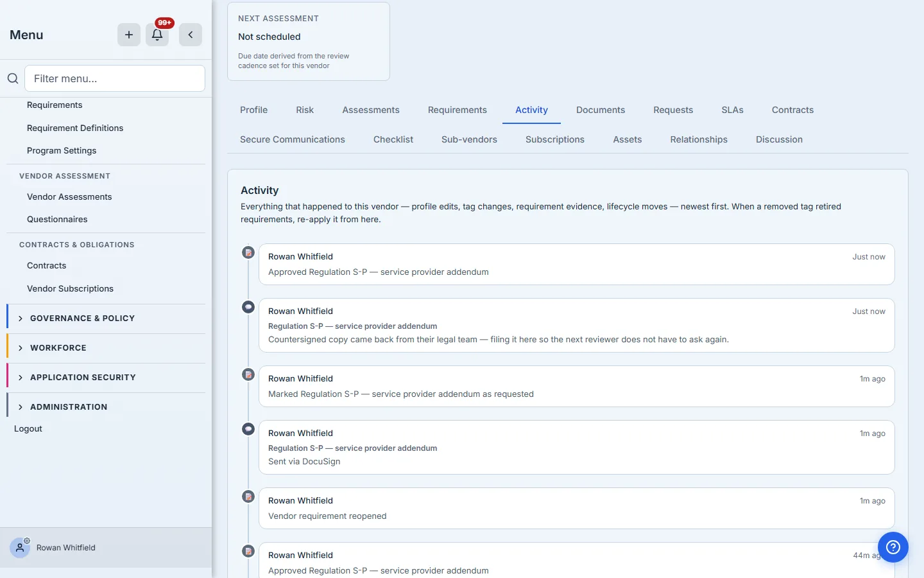Click the Vendor requirement reopened text
Viewport: 924px width, 578px height.
pyautogui.click(x=327, y=516)
